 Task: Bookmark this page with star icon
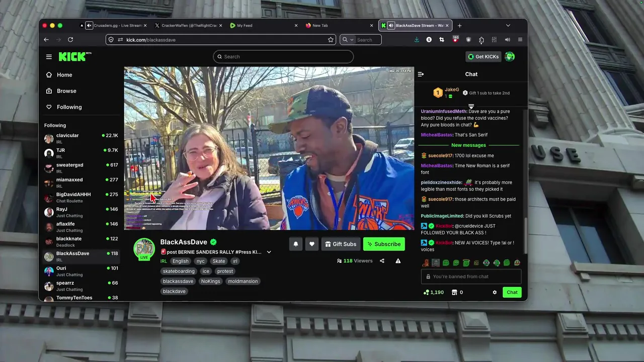(331, 40)
